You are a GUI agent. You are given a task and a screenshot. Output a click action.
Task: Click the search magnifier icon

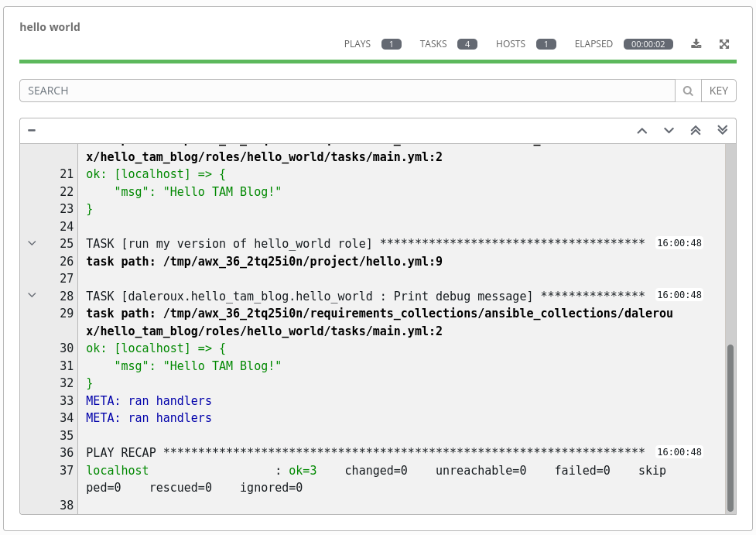tap(688, 91)
